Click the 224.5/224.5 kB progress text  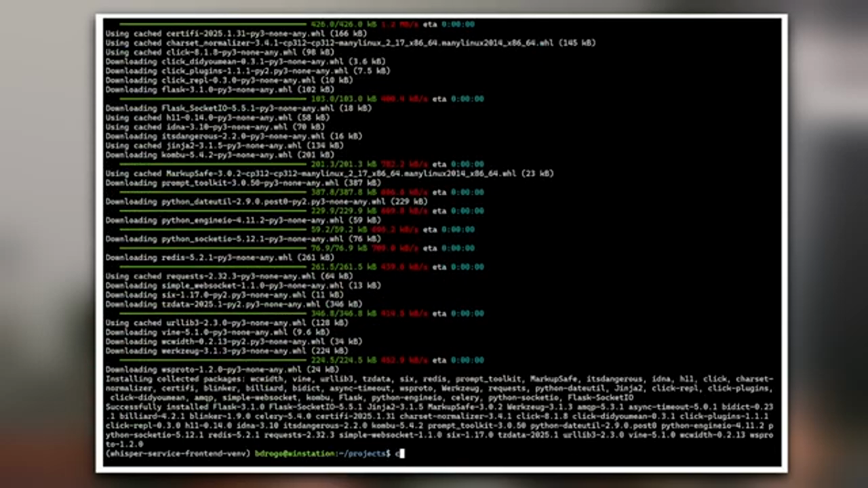point(344,361)
